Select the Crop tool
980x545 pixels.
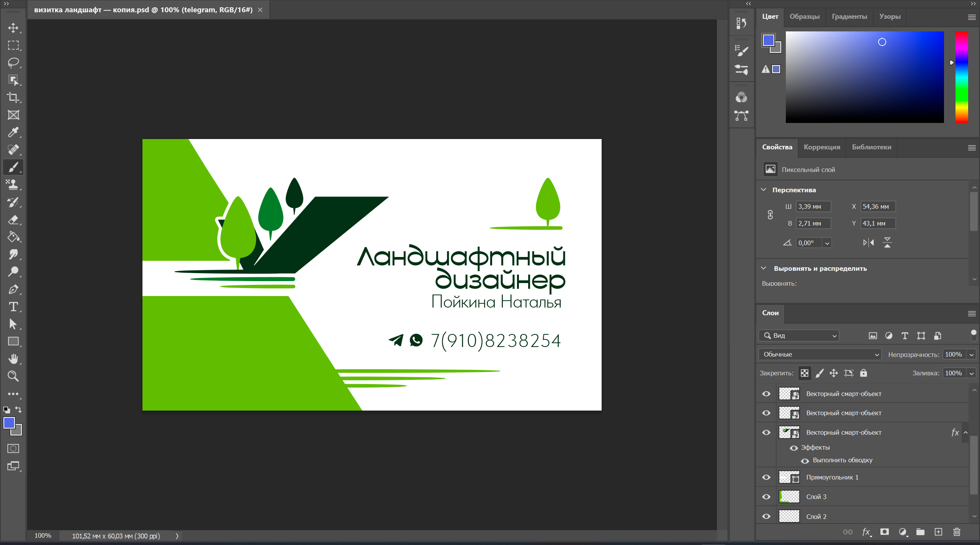click(x=13, y=97)
